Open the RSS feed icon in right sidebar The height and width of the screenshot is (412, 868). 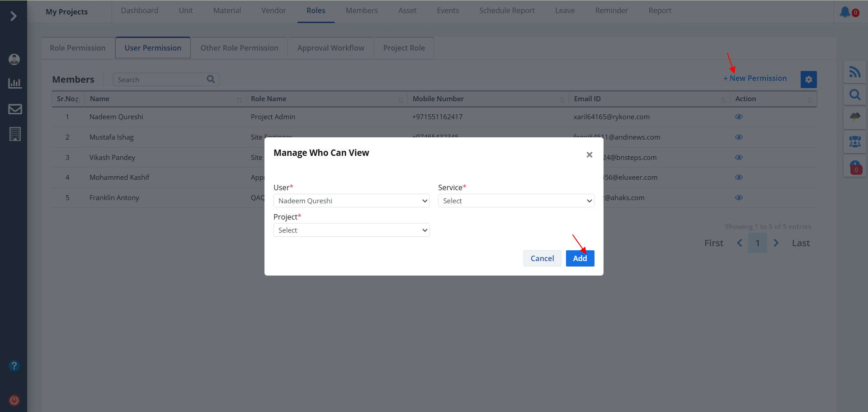(x=854, y=72)
